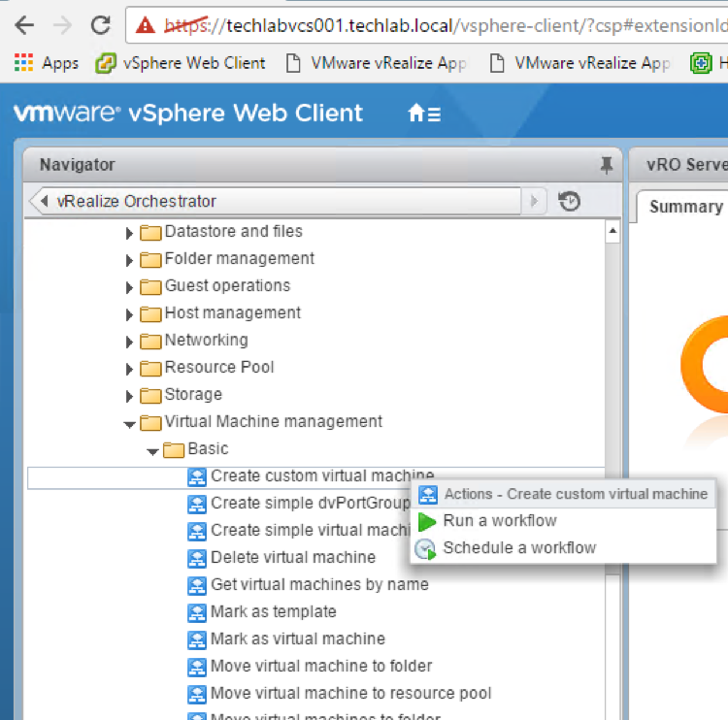
Task: Pin the Navigator panel
Action: click(606, 165)
